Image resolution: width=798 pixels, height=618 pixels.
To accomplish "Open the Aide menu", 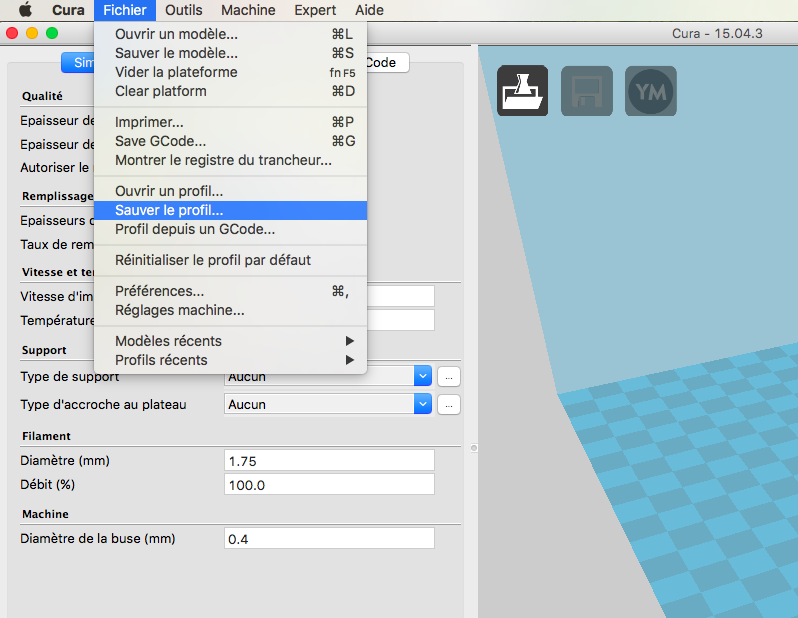I will (x=369, y=10).
